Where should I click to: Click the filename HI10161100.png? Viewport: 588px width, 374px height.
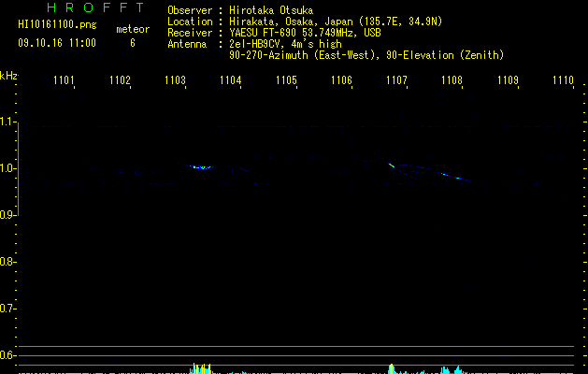click(57, 25)
